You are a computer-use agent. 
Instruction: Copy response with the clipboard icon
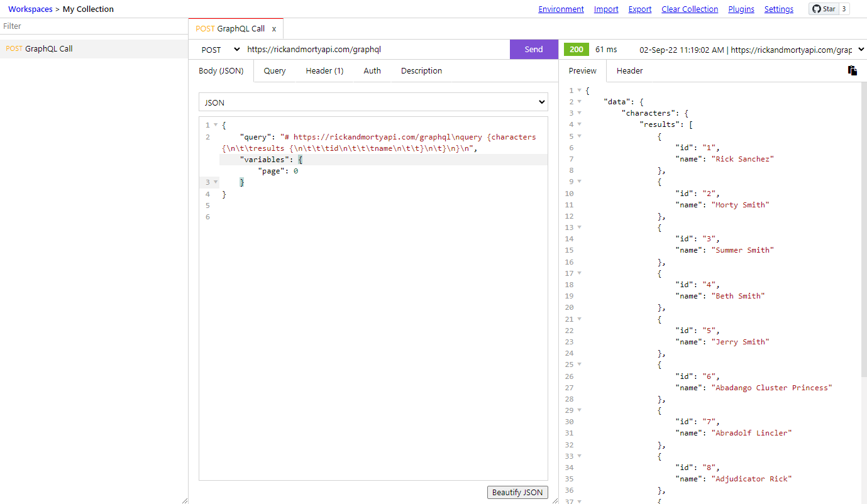853,70
